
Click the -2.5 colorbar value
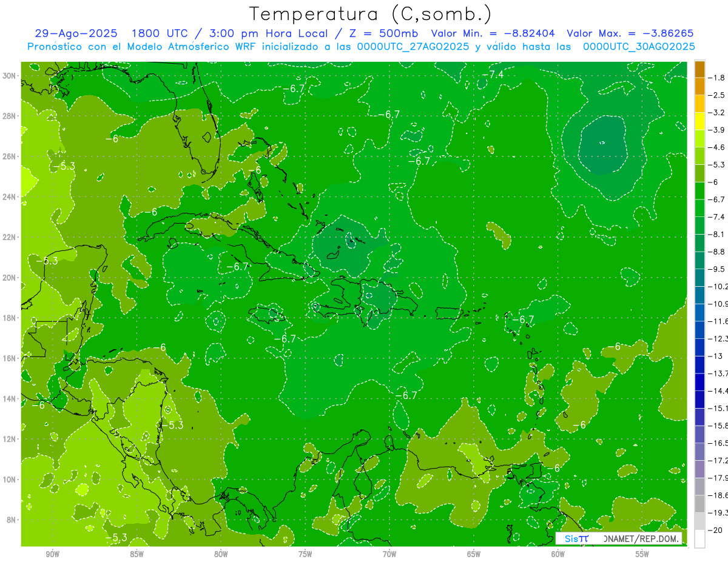(717, 95)
